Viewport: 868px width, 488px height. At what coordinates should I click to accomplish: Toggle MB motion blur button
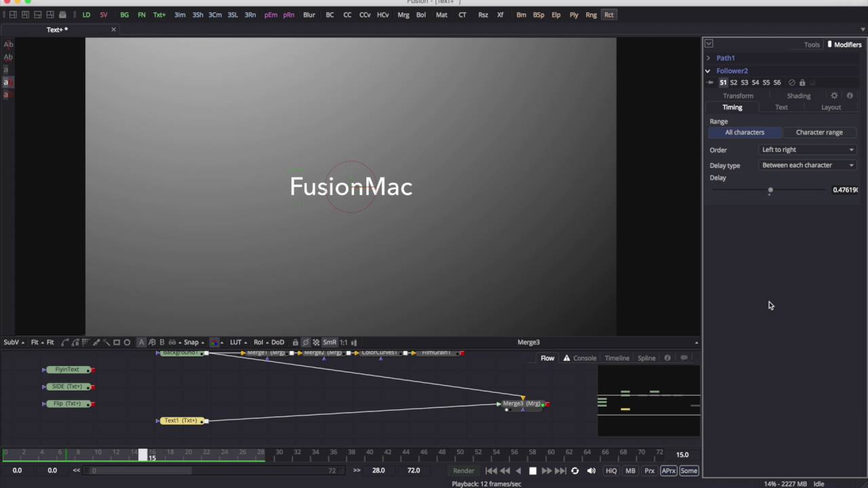[x=631, y=471]
